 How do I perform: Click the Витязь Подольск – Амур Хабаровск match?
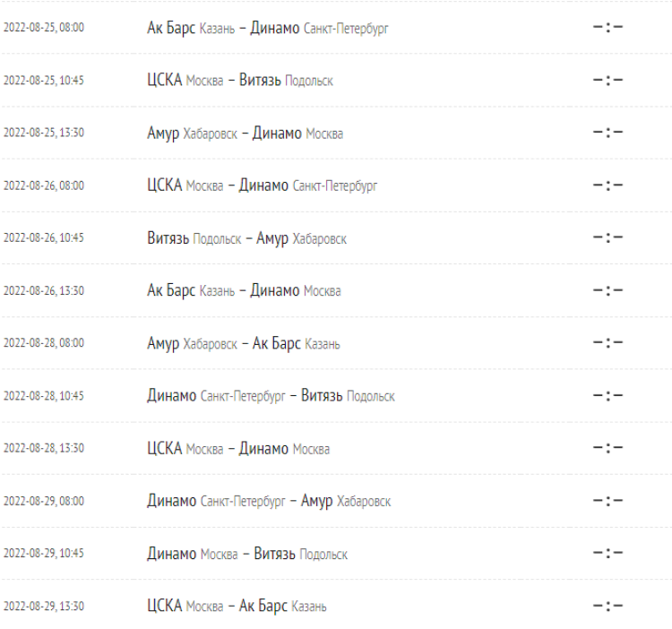(246, 238)
